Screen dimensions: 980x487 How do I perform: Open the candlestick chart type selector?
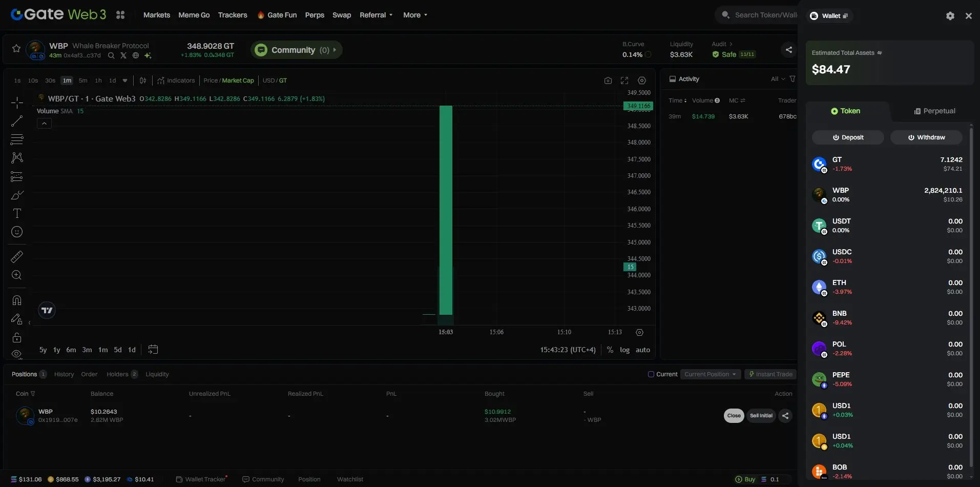(143, 80)
